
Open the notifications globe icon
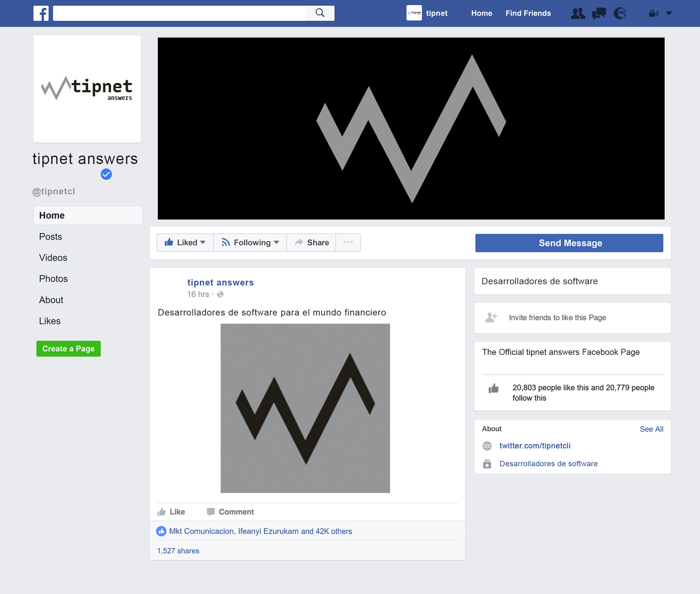(620, 13)
